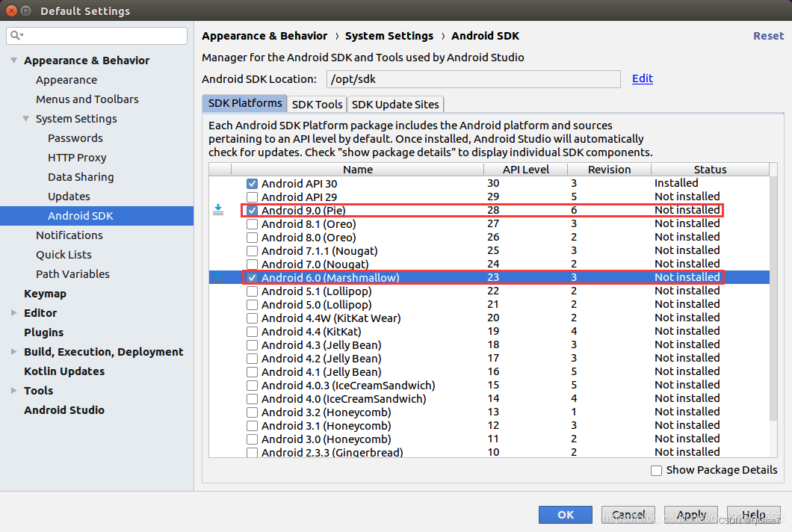The height and width of the screenshot is (532, 792).
Task: Select the Android 5.0 (Lollipop) row
Action: (x=489, y=305)
